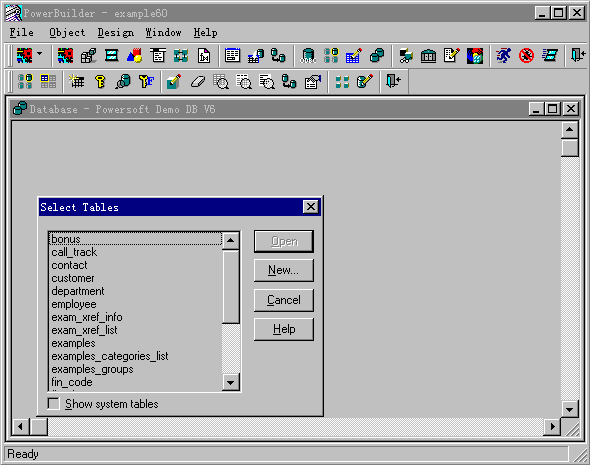Click the Function (fx) painter icon
This screenshot has height=465, width=590.
pyautogui.click(x=204, y=56)
